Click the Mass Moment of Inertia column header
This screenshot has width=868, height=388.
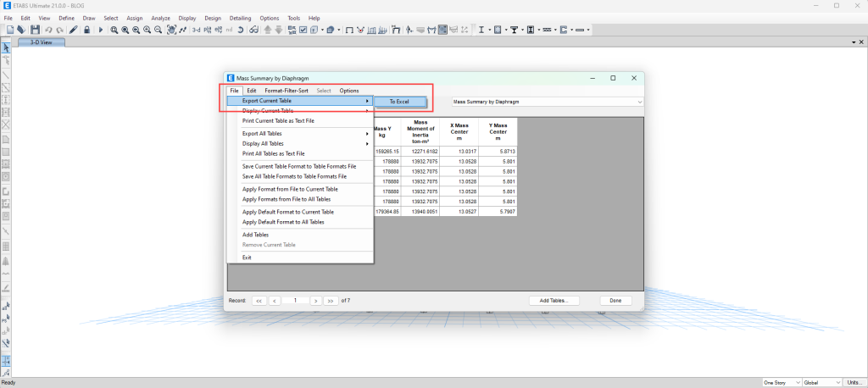coord(420,131)
